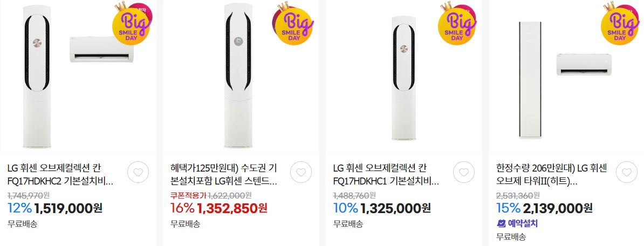Click the red 1,352,850원 coupon price
Image resolution: width=644 pixels, height=246 pixels.
232,208
